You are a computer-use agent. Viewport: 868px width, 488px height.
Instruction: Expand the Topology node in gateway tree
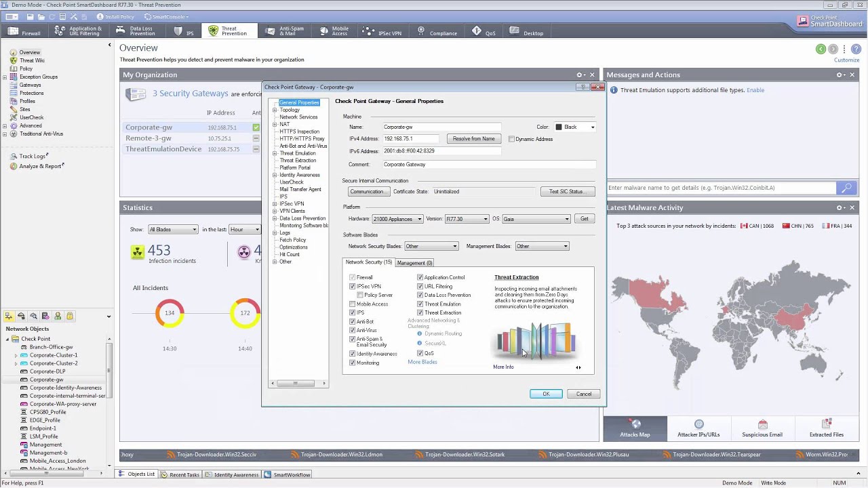(x=275, y=110)
